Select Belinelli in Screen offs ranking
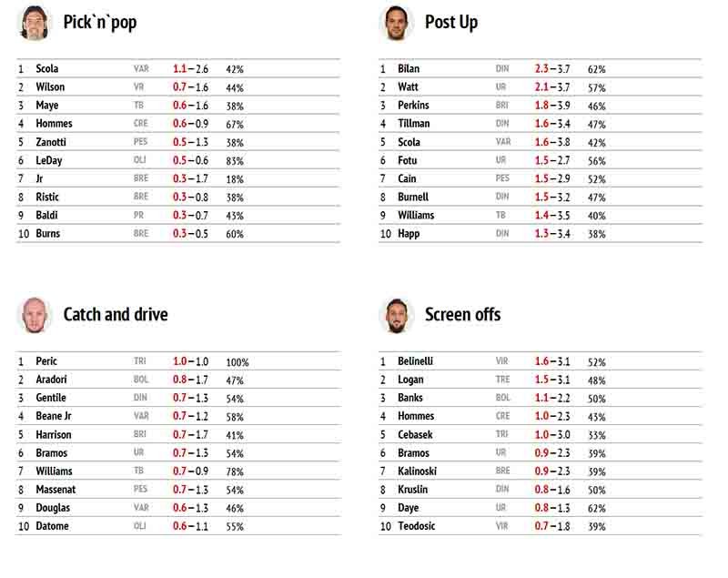Screen dimensions: 728x578 (x=415, y=361)
